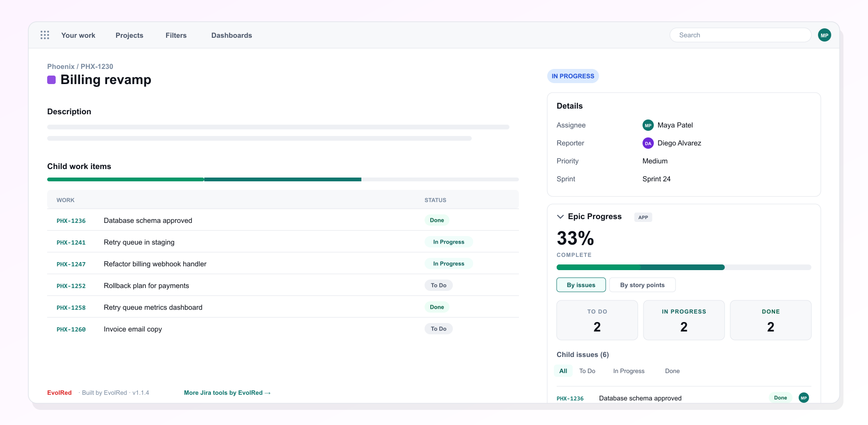Open the Projects menu
The height and width of the screenshot is (425, 868).
click(x=129, y=35)
